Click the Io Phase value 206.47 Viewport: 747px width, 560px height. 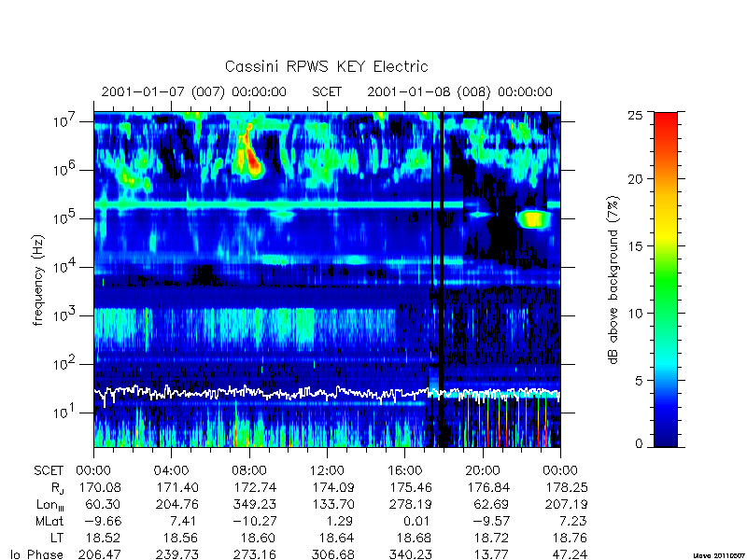point(101,554)
